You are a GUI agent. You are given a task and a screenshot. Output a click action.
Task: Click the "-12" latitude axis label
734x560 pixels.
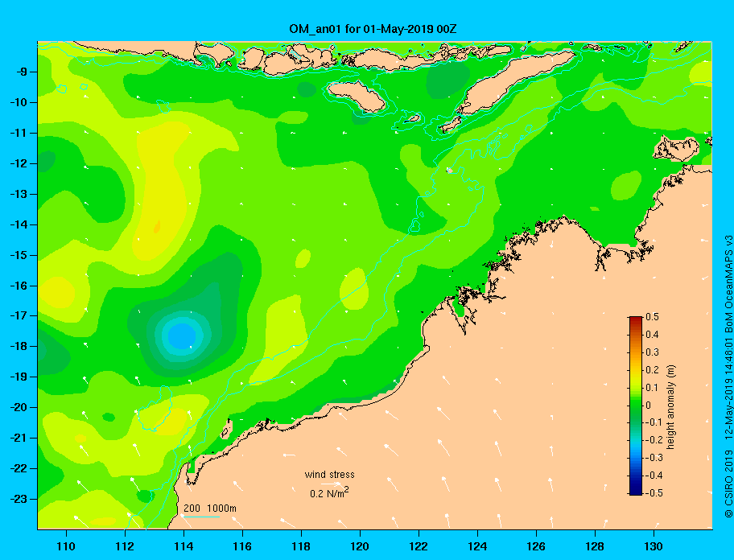point(19,164)
